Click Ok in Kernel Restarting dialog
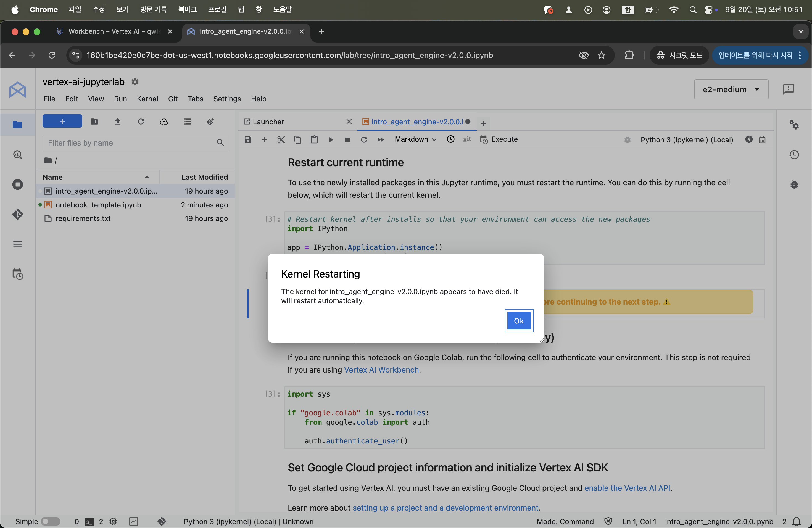Viewport: 812px width, 528px height. click(519, 321)
